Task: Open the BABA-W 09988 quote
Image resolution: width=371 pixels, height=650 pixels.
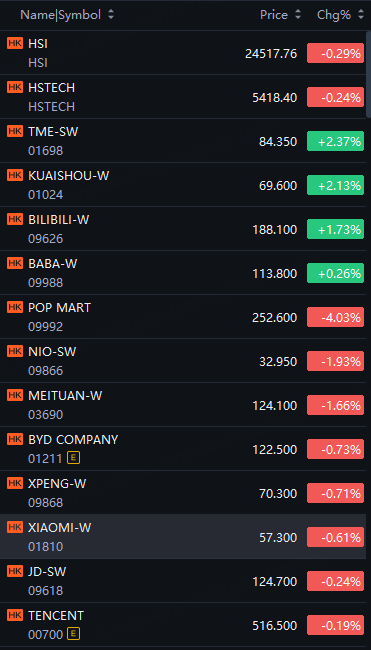Action: pyautogui.click(x=183, y=272)
